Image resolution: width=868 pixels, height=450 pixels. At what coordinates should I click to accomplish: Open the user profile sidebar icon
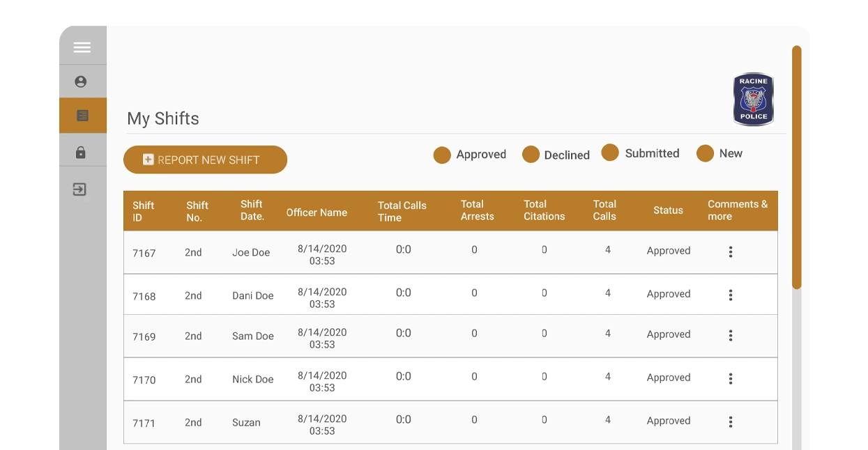coord(82,82)
